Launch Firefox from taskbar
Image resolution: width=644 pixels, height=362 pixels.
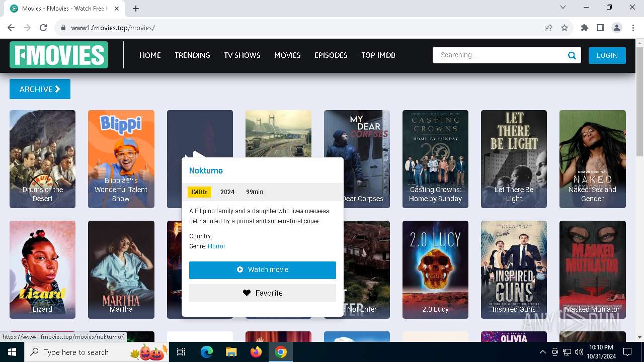pos(256,352)
